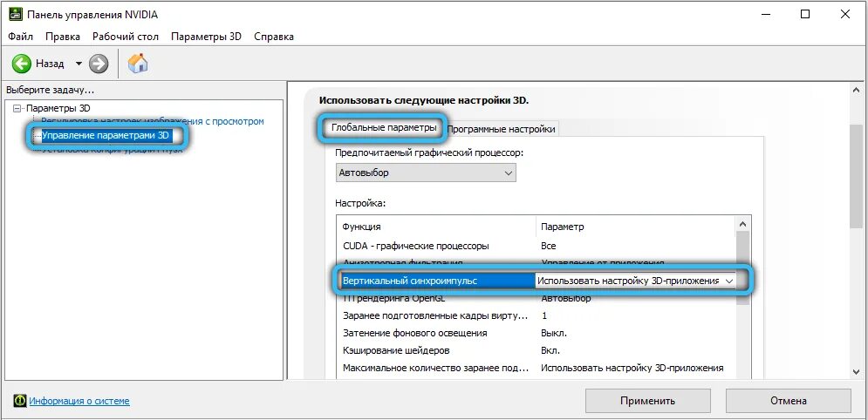Collapse the Параметры 3D tree node
Viewport: 868px width, 420px height.
click(x=17, y=108)
